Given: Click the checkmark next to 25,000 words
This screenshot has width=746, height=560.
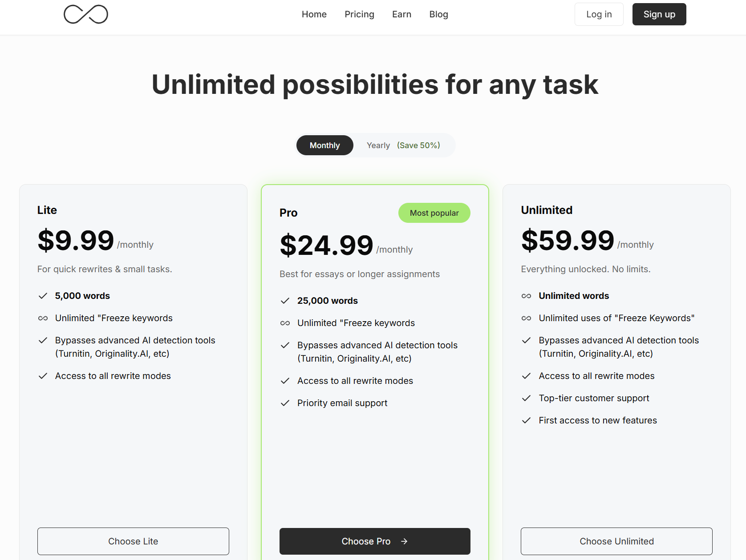Looking at the screenshot, I should tap(285, 301).
